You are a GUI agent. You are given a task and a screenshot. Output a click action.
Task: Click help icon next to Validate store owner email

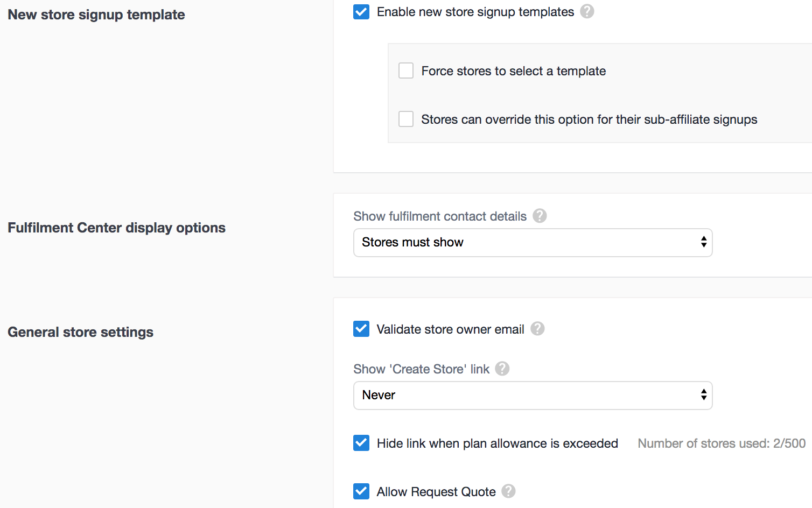coord(537,329)
